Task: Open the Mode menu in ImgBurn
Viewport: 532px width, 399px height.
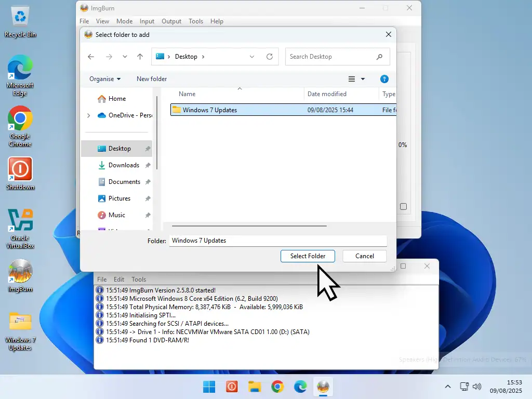Action: coord(124,21)
